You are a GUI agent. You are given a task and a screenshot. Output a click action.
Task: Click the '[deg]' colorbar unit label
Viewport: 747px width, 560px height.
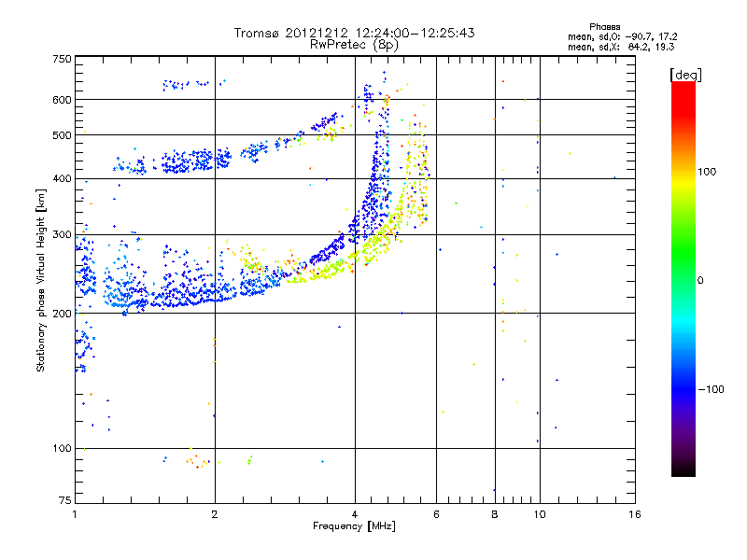pyautogui.click(x=685, y=75)
